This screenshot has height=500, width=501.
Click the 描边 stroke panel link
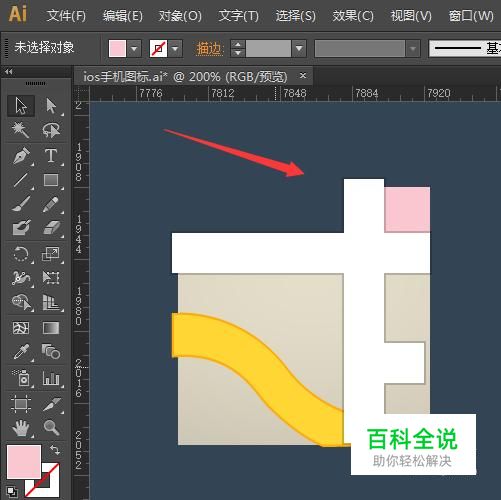point(209,49)
